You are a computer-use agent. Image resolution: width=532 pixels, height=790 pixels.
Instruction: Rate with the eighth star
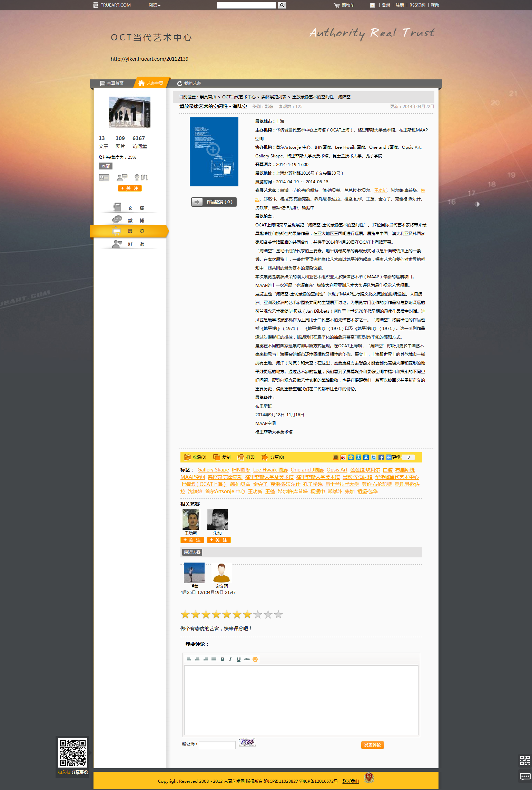[258, 614]
